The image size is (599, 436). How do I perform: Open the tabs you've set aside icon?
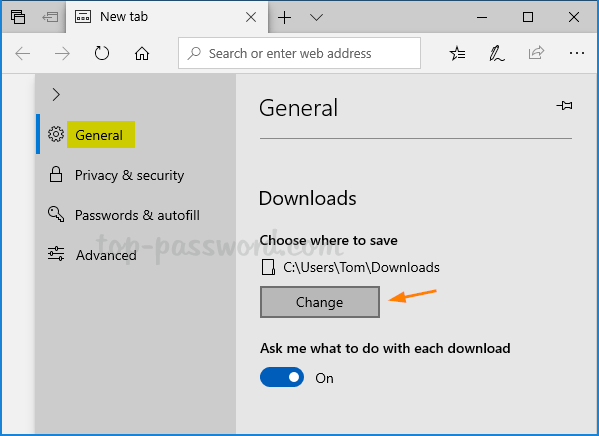point(18,17)
